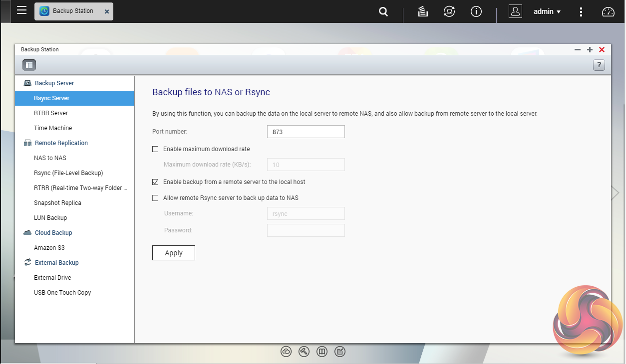This screenshot has width=626, height=364.
Task: Enable maximum download rate checkbox
Action: pos(155,149)
